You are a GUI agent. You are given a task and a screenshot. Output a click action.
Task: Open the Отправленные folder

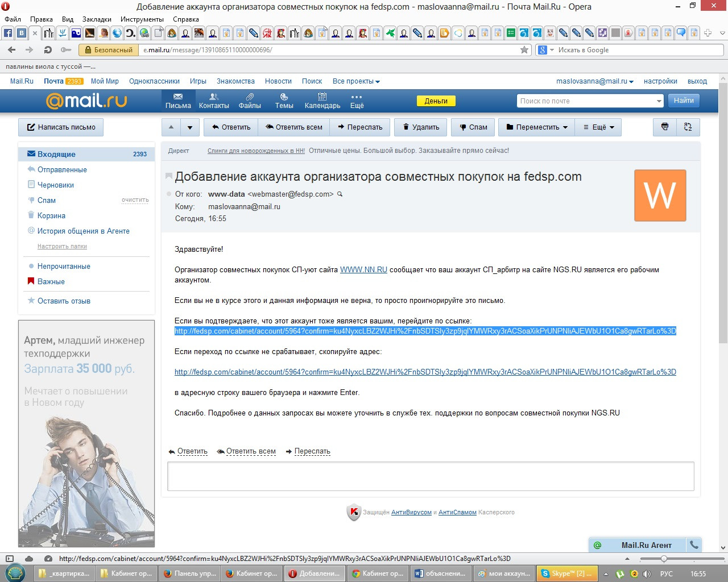[x=62, y=169]
